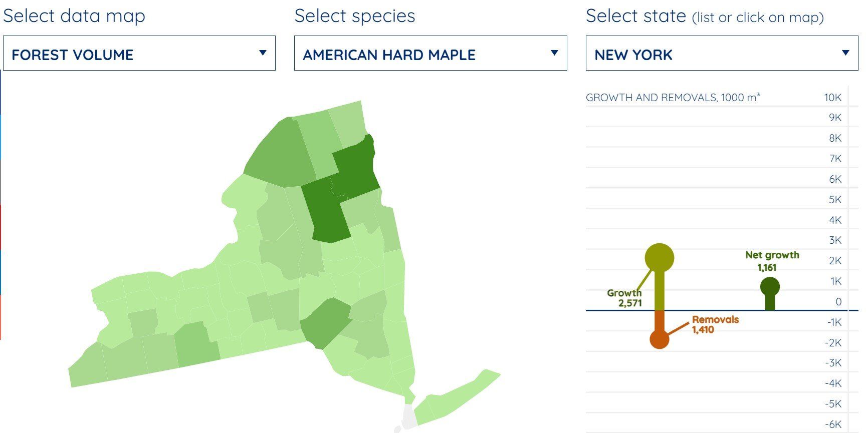868x433 pixels.
Task: Click the 10K axis label
Action: 833,98
